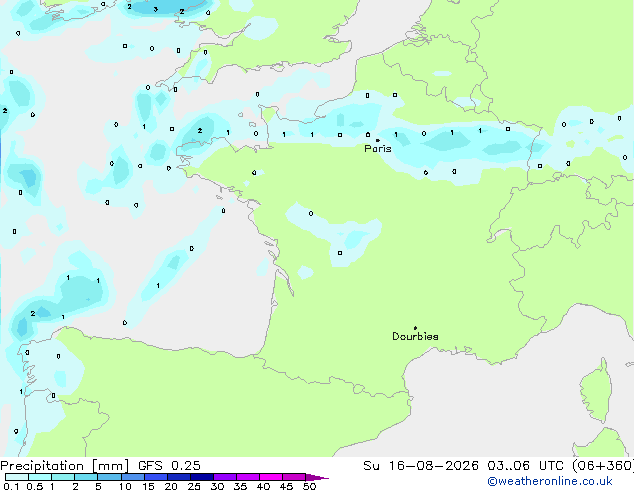Select the 40–45 mm magenta legend swatch
The image size is (634, 490).
click(271, 477)
